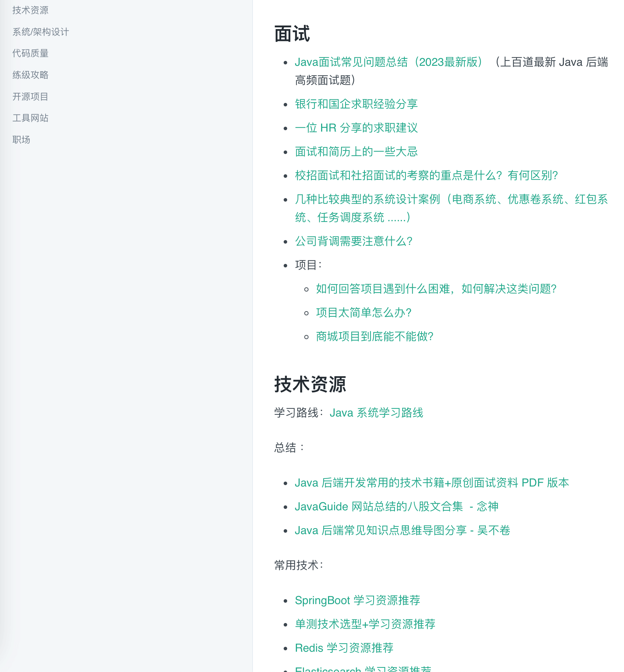
Task: Open 代码质量 navigation entry
Action: [x=30, y=53]
